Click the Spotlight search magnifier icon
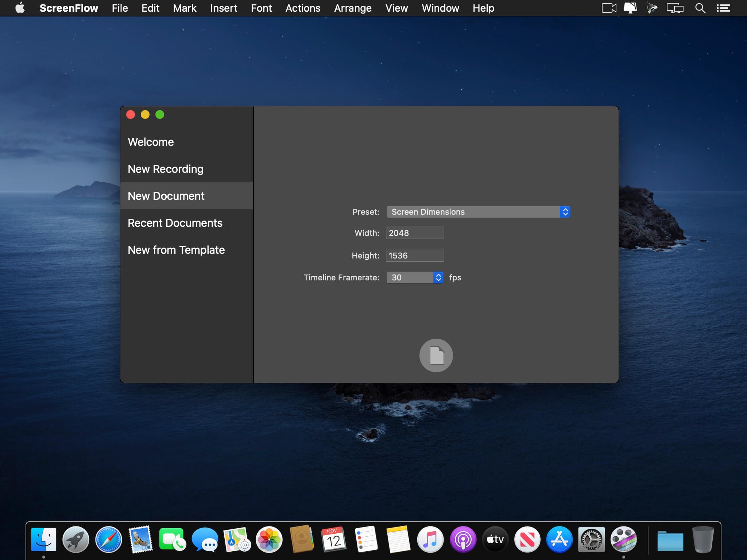Screen dimensions: 747x560 click(x=700, y=8)
